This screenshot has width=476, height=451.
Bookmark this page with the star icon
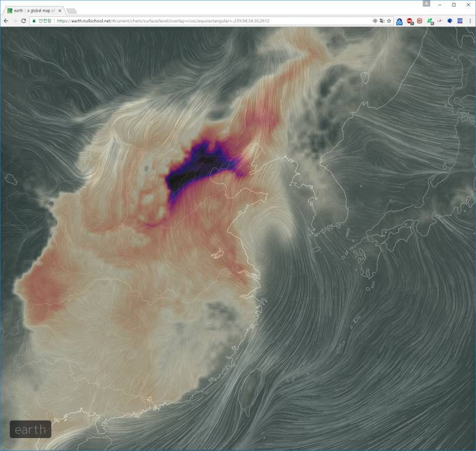[389, 21]
